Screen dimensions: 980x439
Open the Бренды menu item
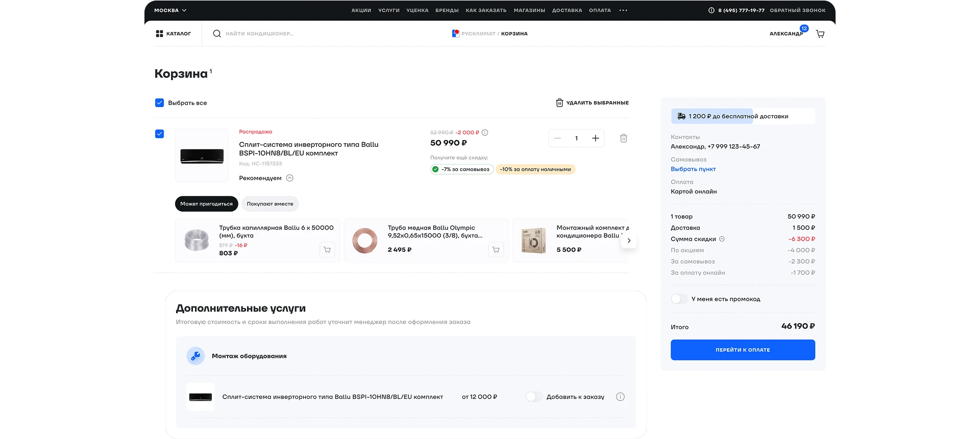coord(447,10)
